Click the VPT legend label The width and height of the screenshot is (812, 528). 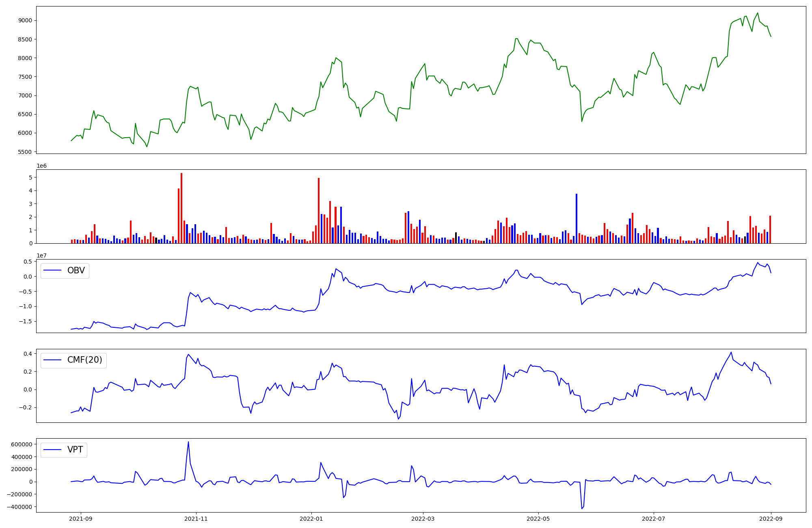[75, 450]
